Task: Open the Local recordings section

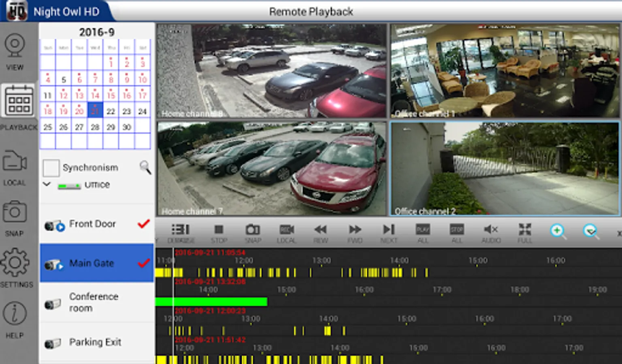Action: pyautogui.click(x=15, y=168)
